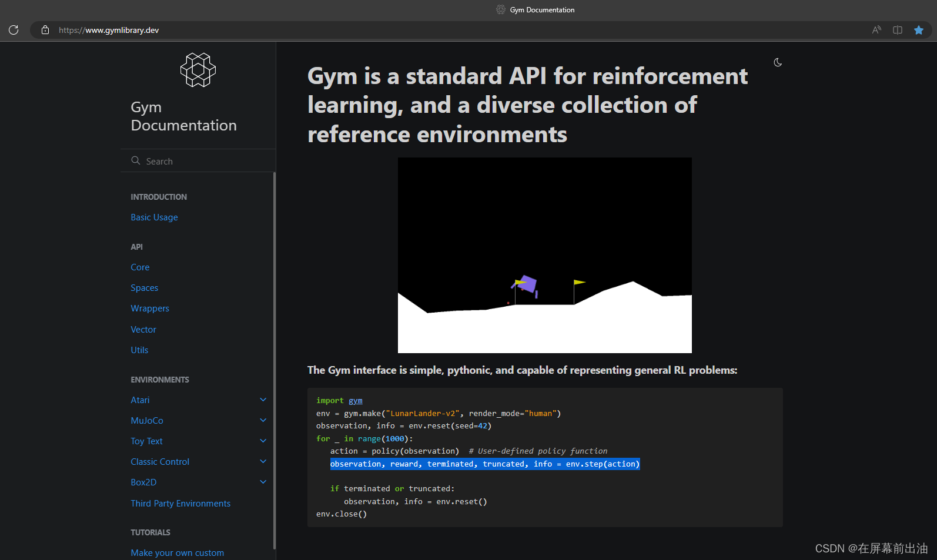Expand the MuJoCo environments section

coord(263,420)
